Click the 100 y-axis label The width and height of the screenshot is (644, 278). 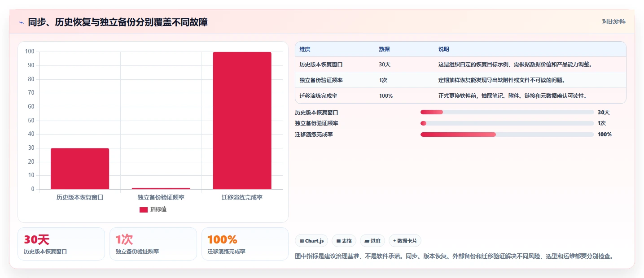pos(30,52)
